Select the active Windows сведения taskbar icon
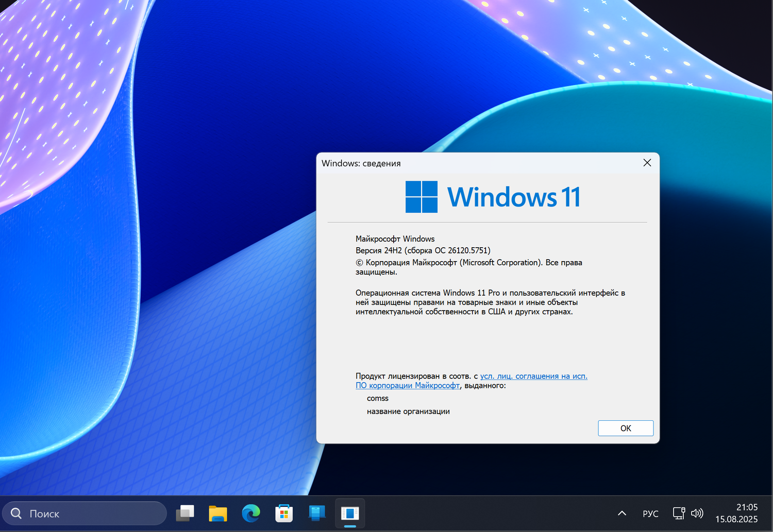The image size is (773, 532). 350,513
